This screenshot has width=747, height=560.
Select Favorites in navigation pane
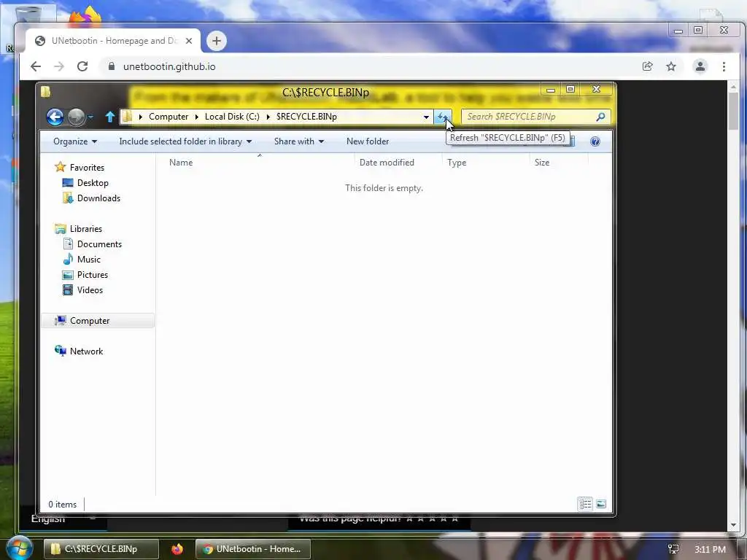pos(87,168)
